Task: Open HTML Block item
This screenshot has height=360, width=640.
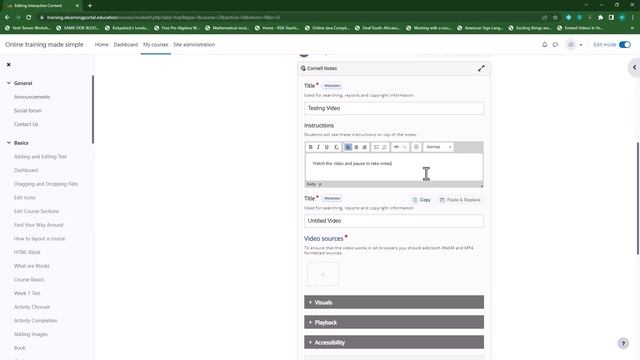Action: click(27, 252)
